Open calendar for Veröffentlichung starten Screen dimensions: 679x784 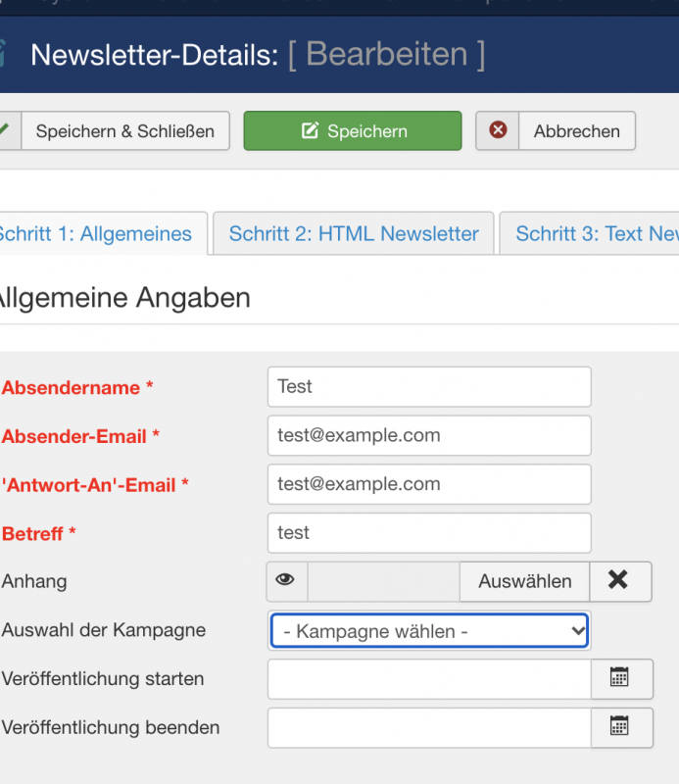point(621,678)
